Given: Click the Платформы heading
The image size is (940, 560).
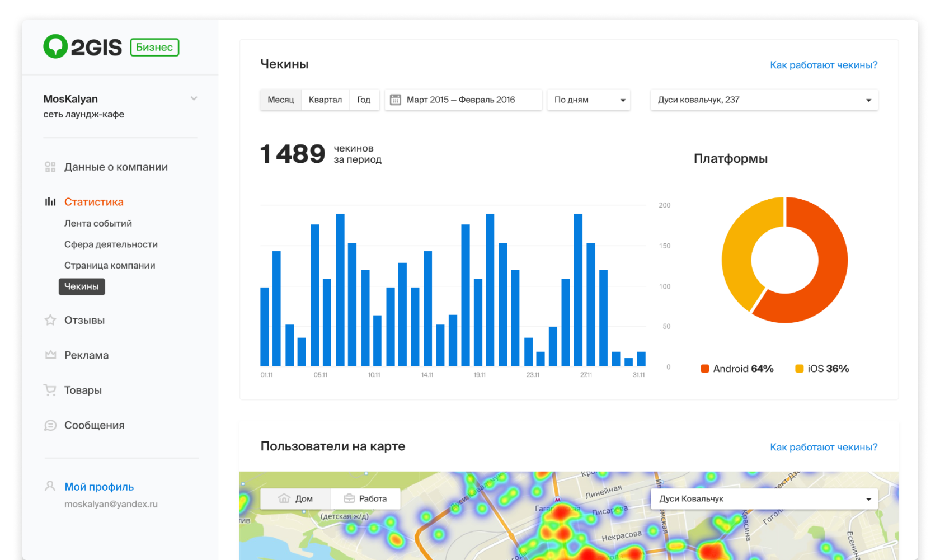Looking at the screenshot, I should tap(731, 159).
